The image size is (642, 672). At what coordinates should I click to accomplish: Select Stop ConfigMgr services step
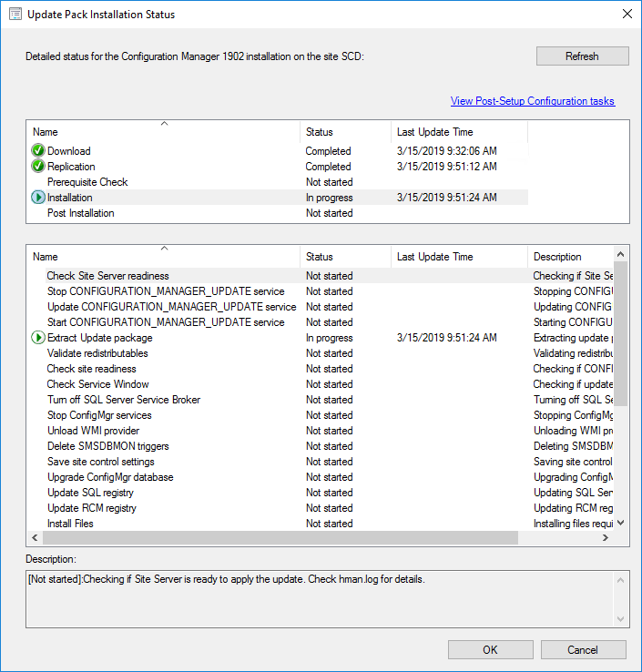(x=321, y=415)
